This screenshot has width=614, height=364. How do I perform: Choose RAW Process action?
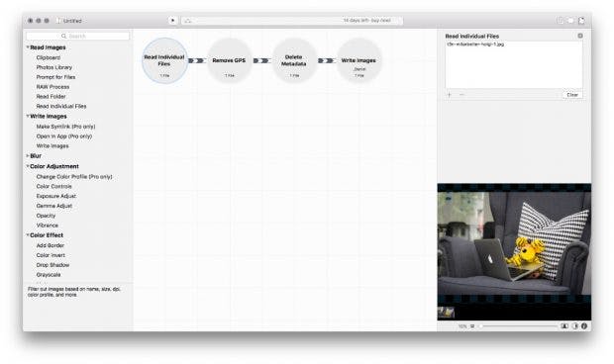52,87
